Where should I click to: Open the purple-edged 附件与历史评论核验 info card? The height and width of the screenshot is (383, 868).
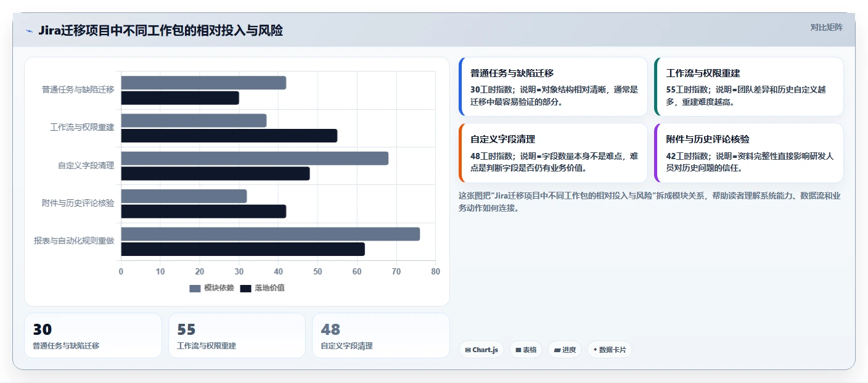tap(749, 152)
